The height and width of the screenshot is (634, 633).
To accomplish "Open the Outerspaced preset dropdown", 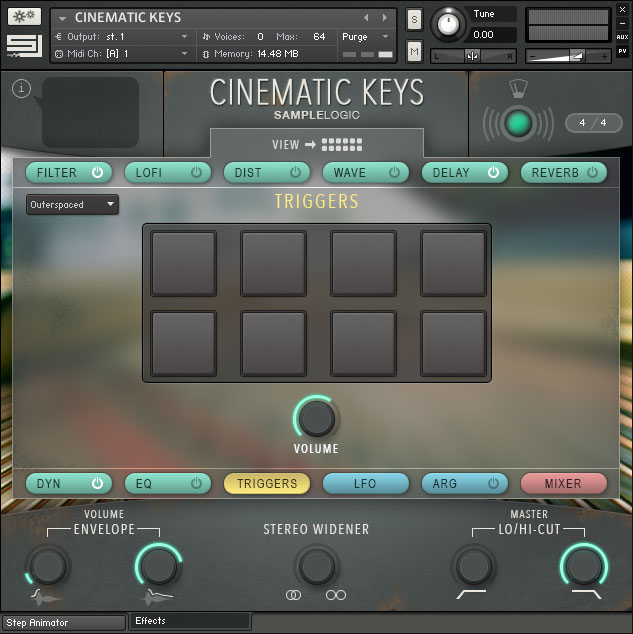I will tap(72, 205).
